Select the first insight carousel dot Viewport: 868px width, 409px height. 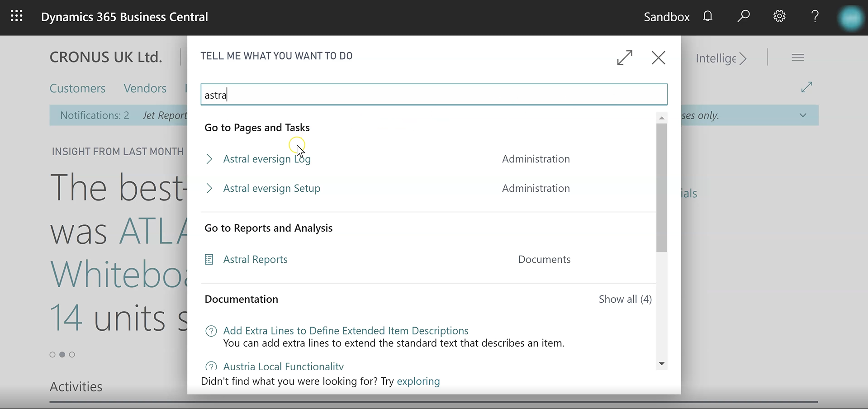click(52, 355)
